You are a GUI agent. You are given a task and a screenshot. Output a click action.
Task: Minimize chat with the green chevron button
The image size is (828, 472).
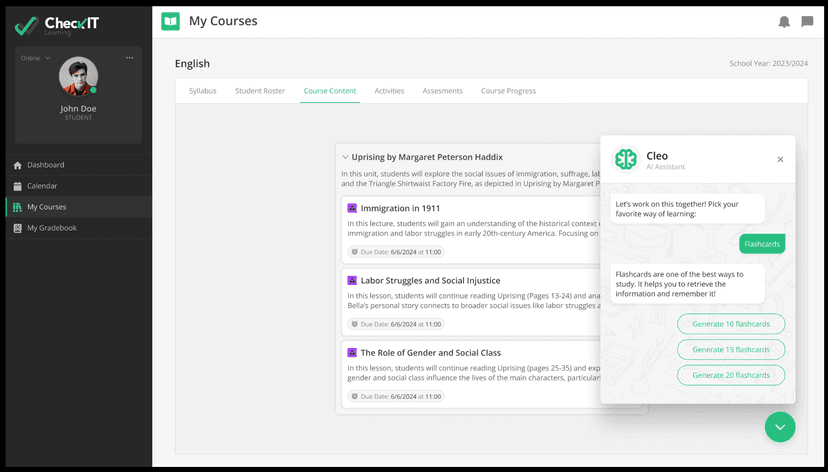[780, 427]
